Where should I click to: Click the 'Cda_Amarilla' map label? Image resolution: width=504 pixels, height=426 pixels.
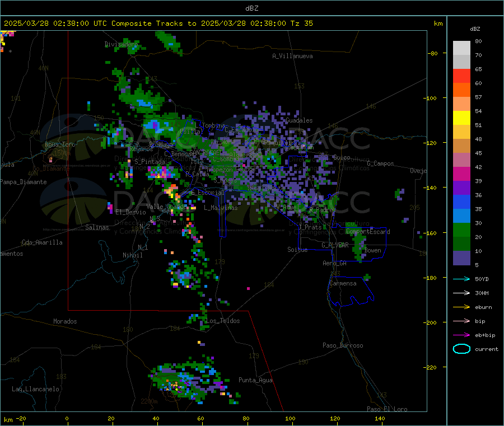pos(42,242)
